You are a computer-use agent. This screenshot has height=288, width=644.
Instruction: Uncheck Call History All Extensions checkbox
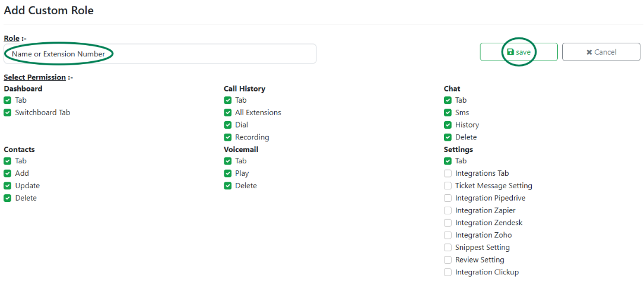[x=227, y=113]
